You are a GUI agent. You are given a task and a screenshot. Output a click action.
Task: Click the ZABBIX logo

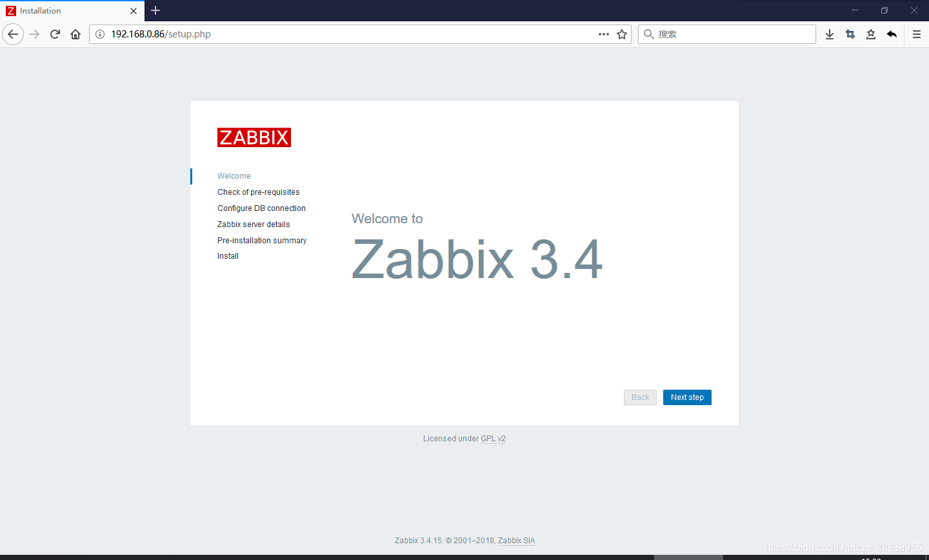click(x=254, y=137)
